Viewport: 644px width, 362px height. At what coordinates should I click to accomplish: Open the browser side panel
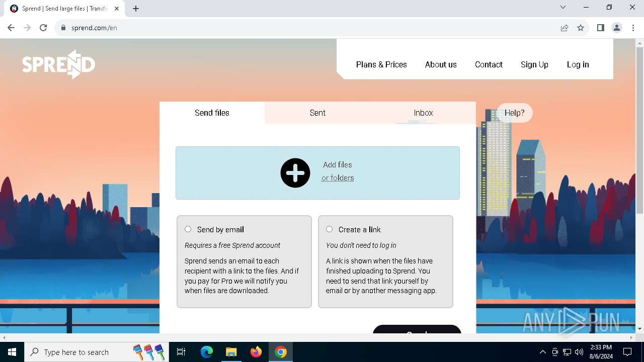pos(601,28)
